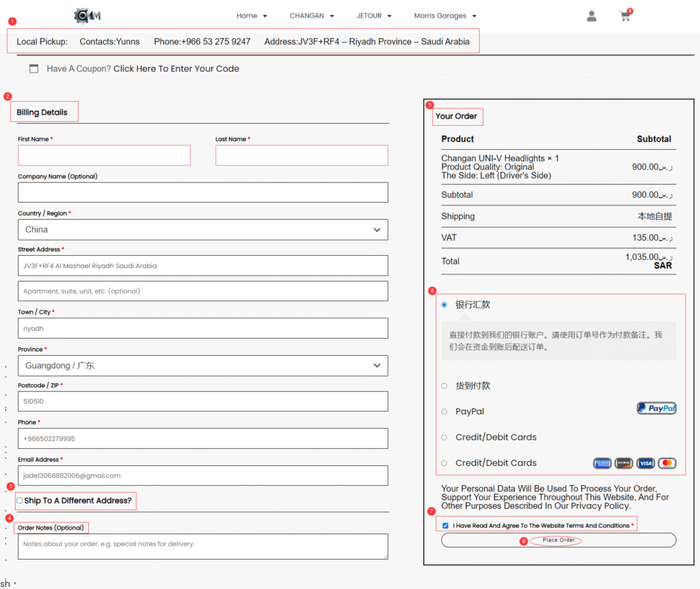Open the user account icon
The width and height of the screenshot is (700, 589).
(x=591, y=16)
